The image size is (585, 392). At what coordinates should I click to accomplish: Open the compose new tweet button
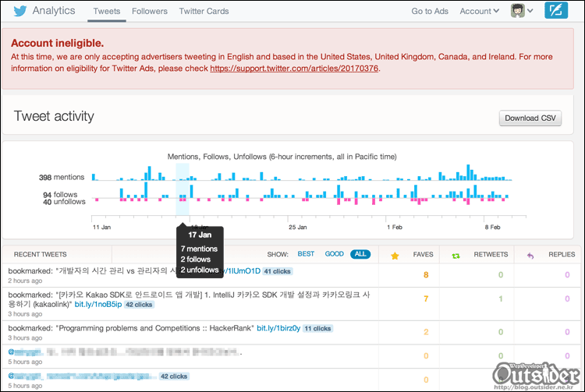click(556, 10)
